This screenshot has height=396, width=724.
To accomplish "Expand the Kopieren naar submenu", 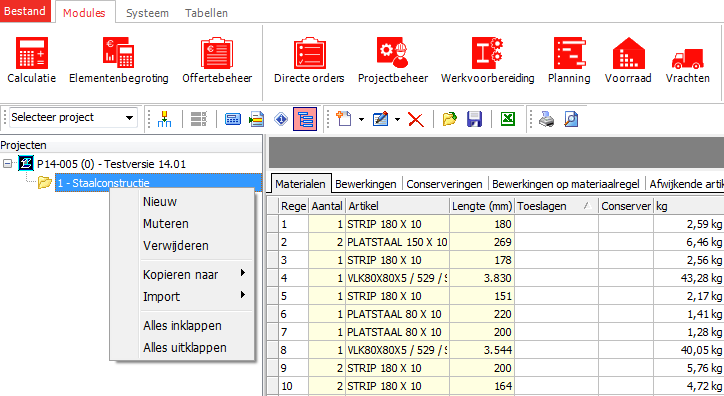I will 182,275.
